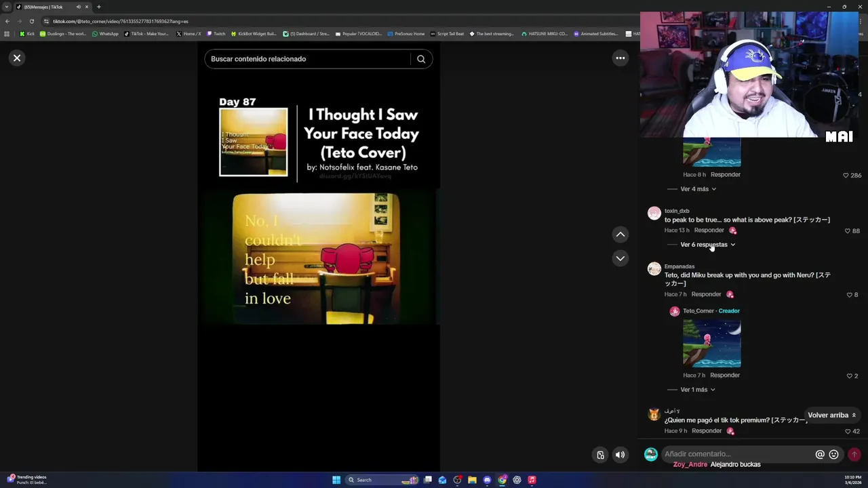Open the tab search dropdown in Chrome
The width and height of the screenshot is (868, 488).
tap(7, 7)
